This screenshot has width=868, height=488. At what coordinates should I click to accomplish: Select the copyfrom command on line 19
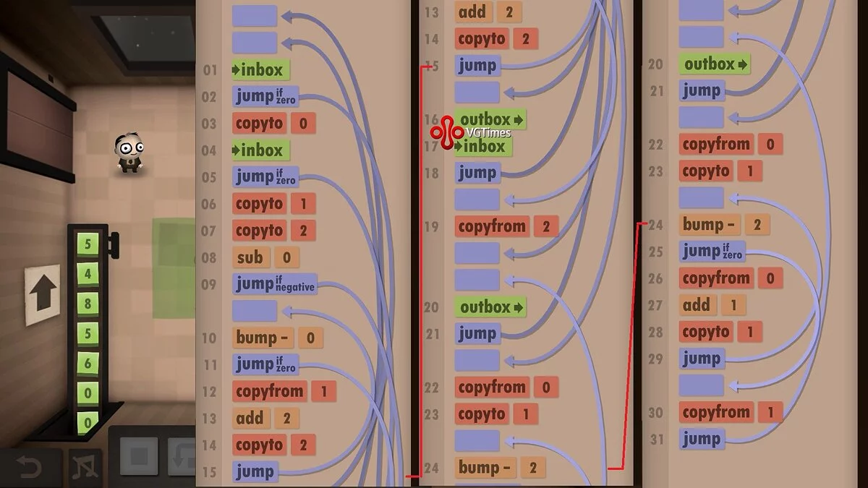(x=492, y=226)
